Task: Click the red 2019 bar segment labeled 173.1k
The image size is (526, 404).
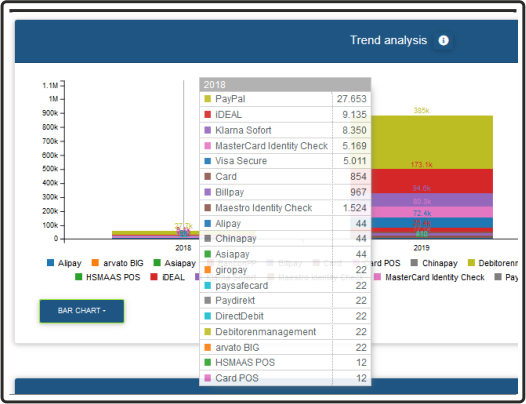Action: point(432,181)
